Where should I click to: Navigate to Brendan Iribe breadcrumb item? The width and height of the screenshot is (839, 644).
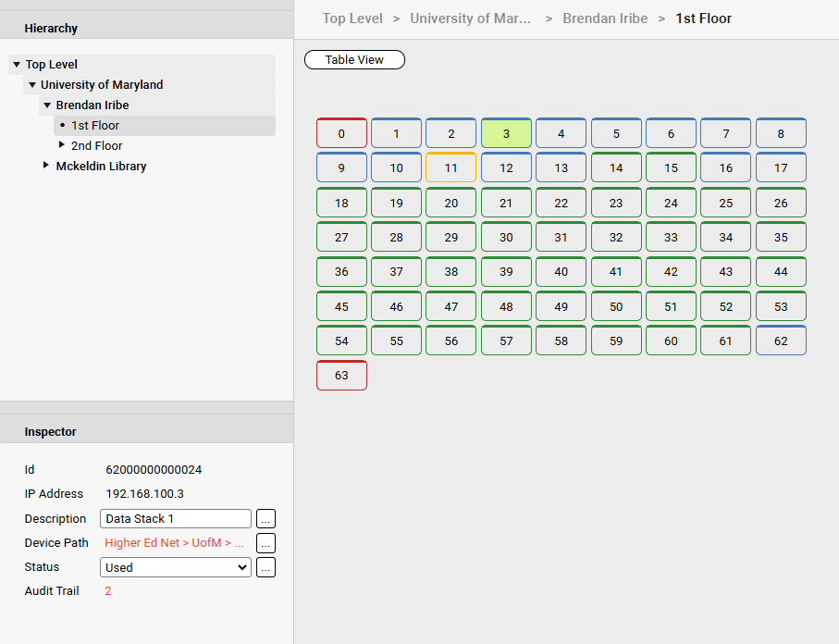coord(605,19)
